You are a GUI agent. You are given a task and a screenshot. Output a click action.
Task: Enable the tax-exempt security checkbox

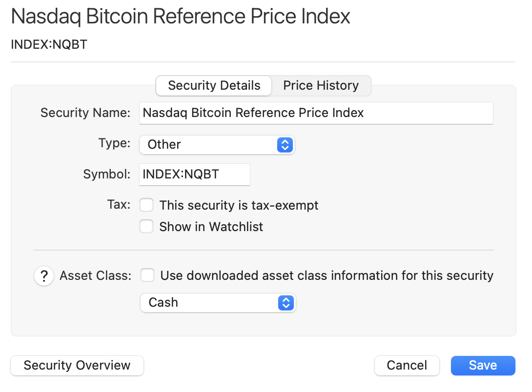click(147, 205)
